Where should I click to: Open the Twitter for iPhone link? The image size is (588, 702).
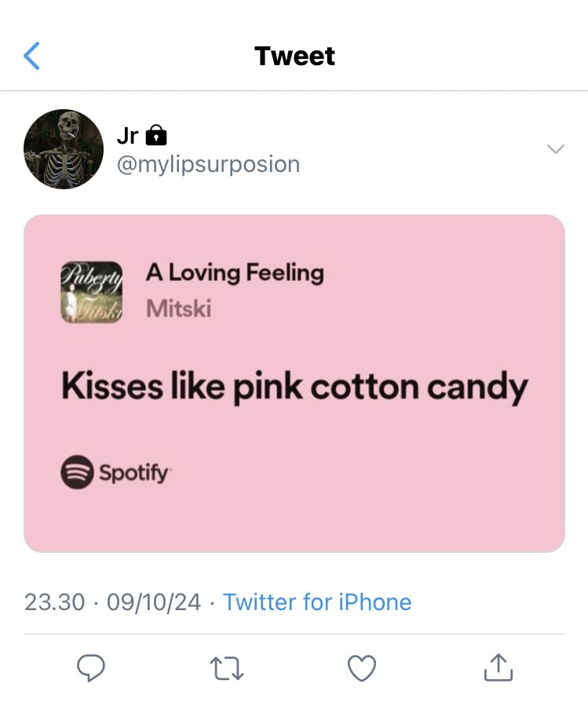coord(317,601)
